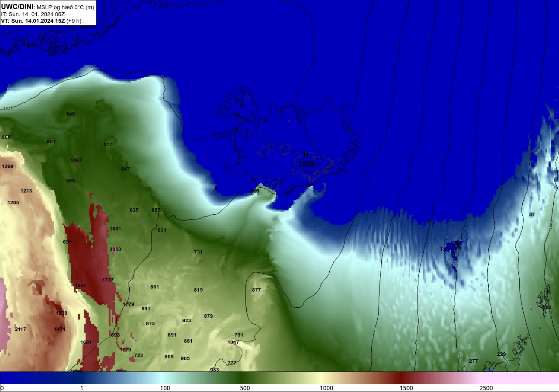Click the 819 height value
The height and width of the screenshot is (392, 559).
pos(198,290)
